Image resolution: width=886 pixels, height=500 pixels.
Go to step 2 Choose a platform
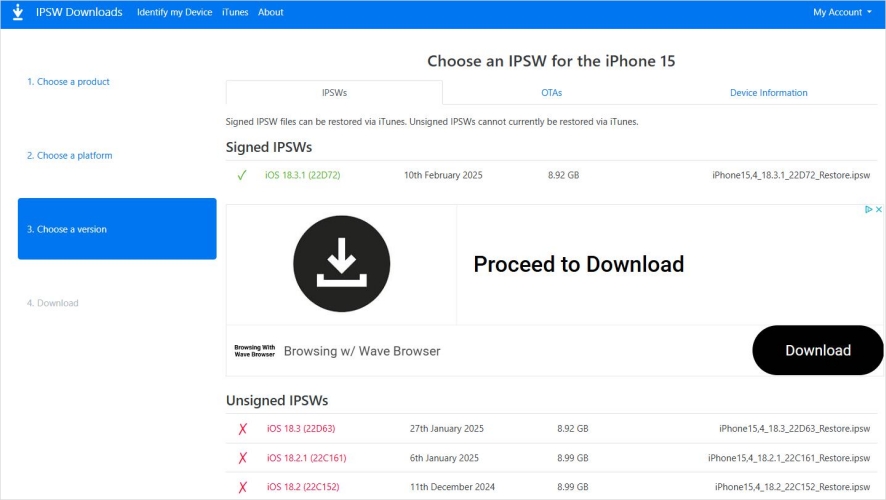70,156
